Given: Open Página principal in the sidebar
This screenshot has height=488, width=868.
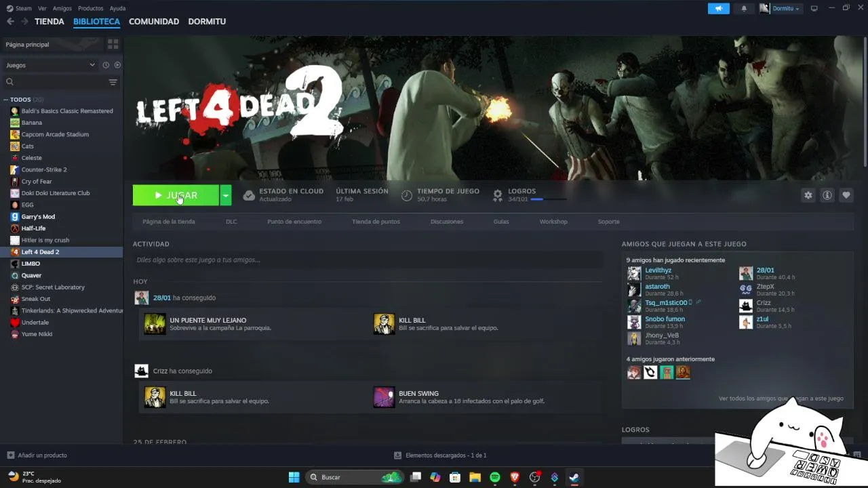Looking at the screenshot, I should pos(52,44).
